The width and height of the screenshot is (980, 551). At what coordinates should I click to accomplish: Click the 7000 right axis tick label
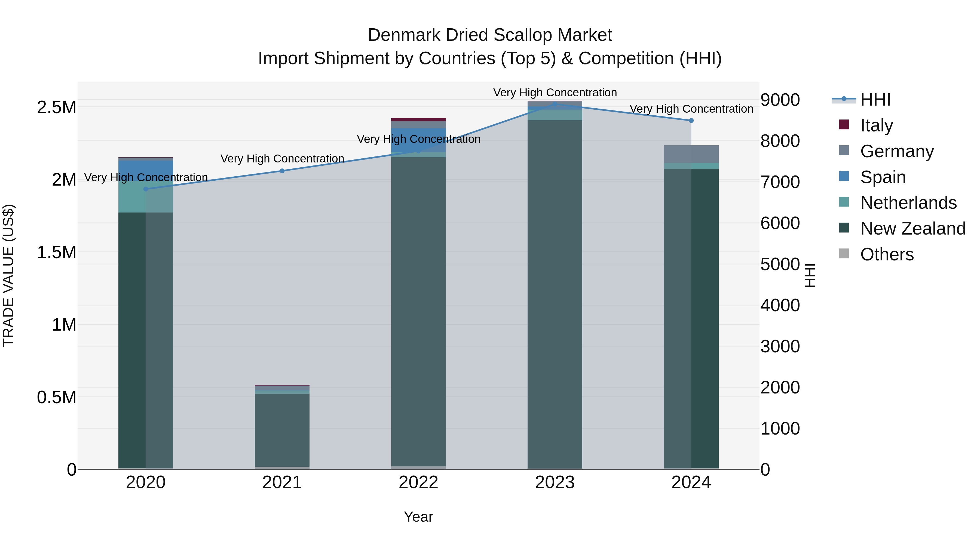(x=780, y=182)
